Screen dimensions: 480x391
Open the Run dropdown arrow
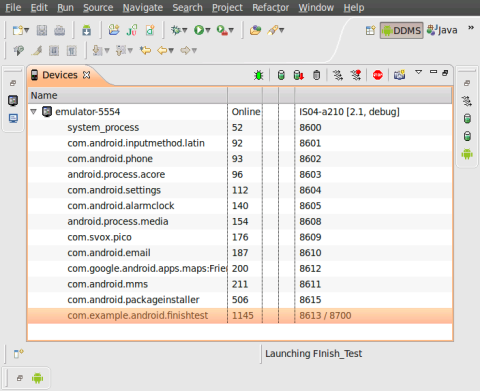(208, 30)
